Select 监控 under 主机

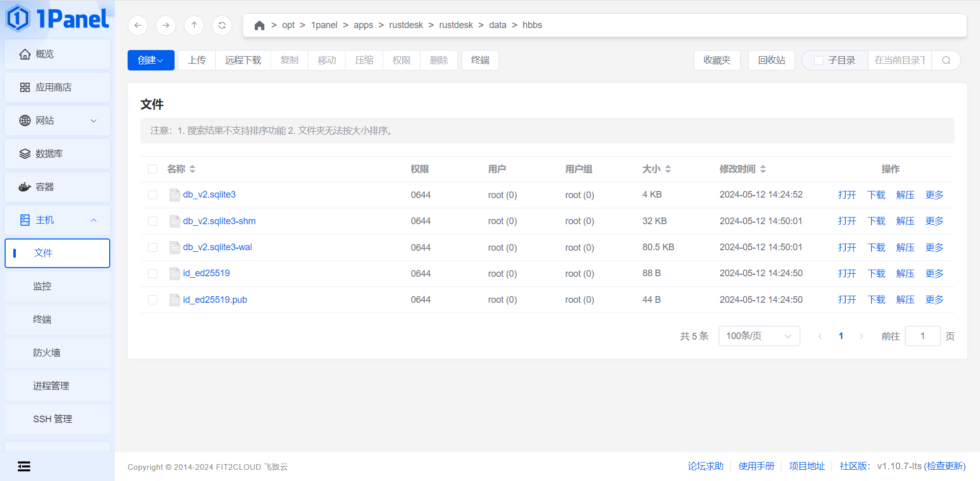57,286
